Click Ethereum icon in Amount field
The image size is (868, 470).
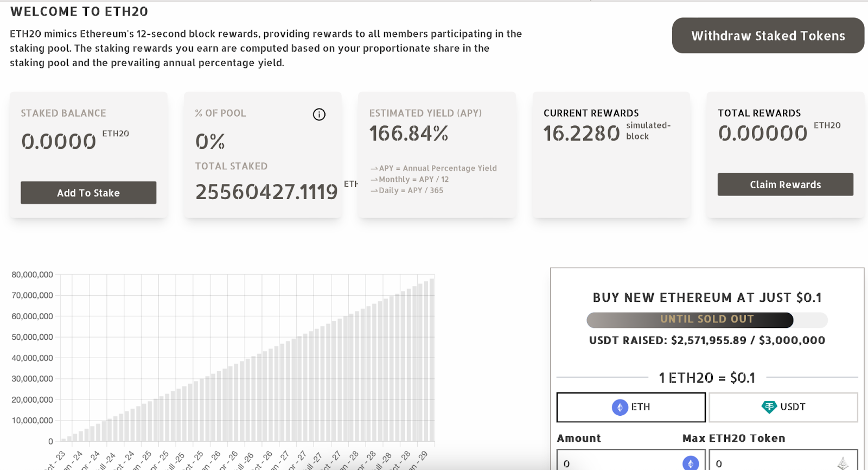click(690, 463)
